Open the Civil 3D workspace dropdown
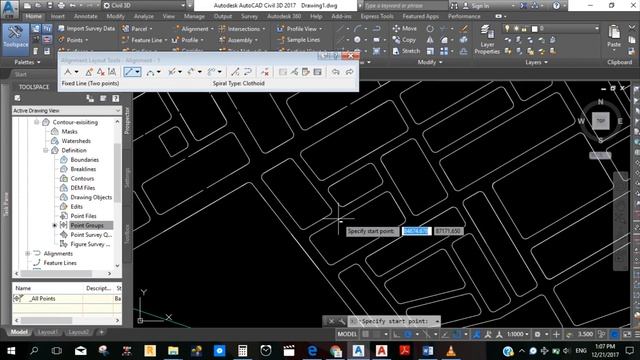Screen dimensions: 640x360 pos(143,6)
